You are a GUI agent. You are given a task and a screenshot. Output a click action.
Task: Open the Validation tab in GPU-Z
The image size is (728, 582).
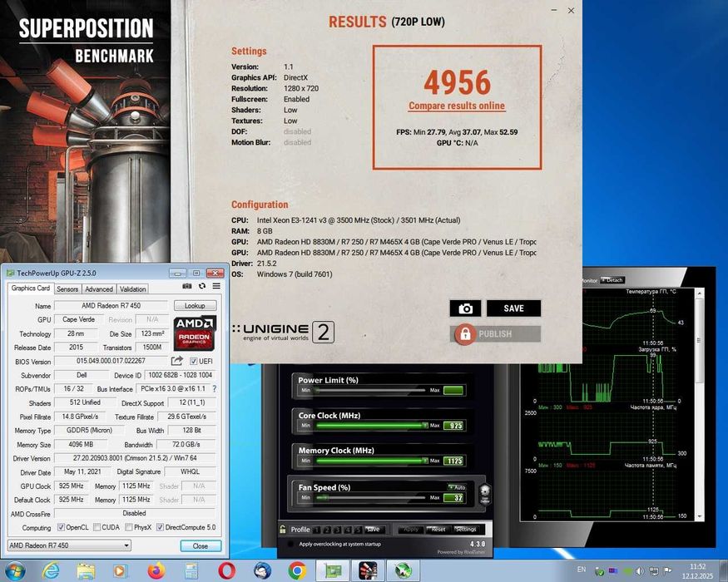(x=133, y=289)
